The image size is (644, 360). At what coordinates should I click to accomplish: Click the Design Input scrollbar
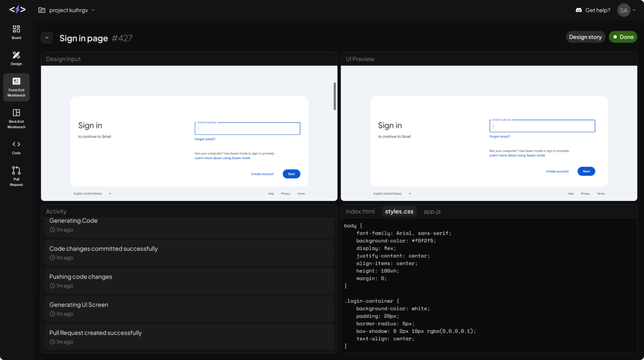[x=335, y=97]
